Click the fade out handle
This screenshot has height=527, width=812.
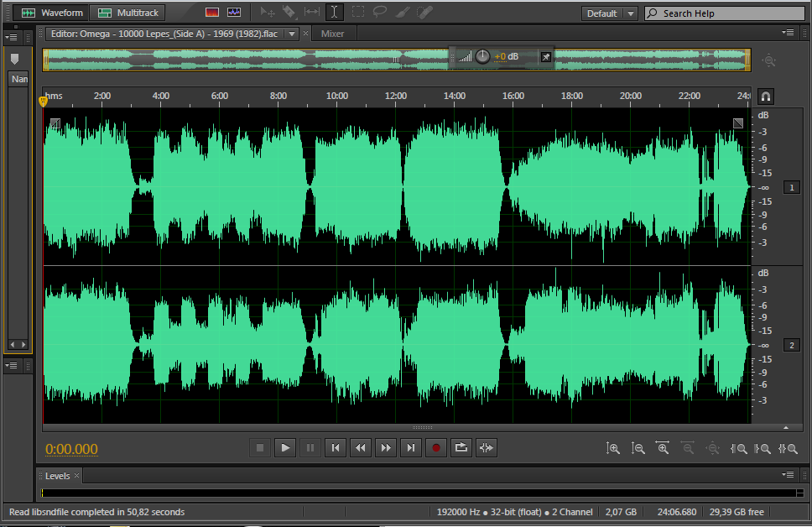tap(738, 123)
